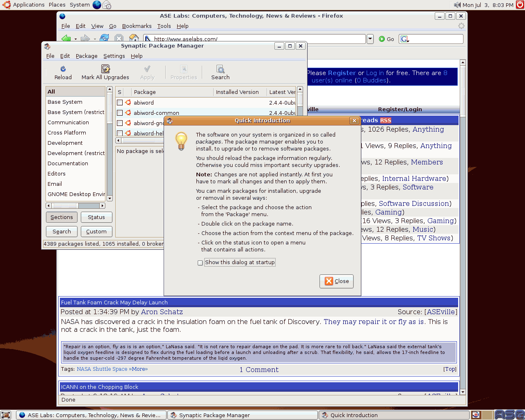The image size is (525, 420).
Task: Click the Ubuntu Applications menu logo
Action: click(x=6, y=5)
